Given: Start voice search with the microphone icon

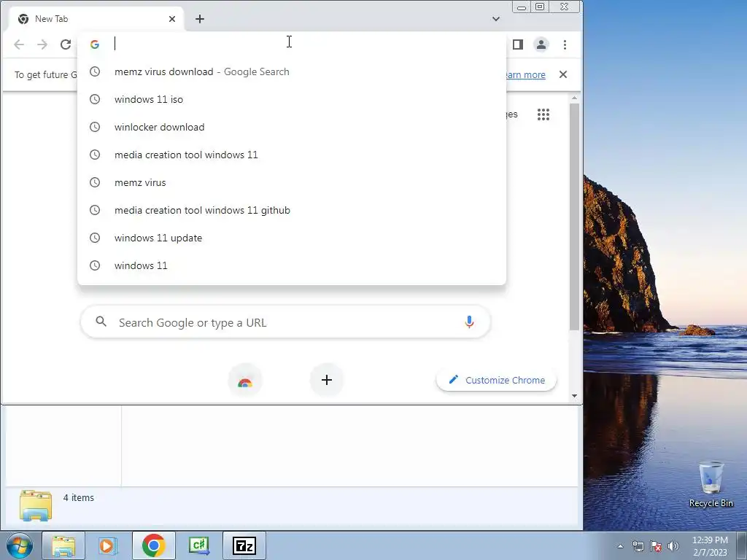Looking at the screenshot, I should 469,322.
